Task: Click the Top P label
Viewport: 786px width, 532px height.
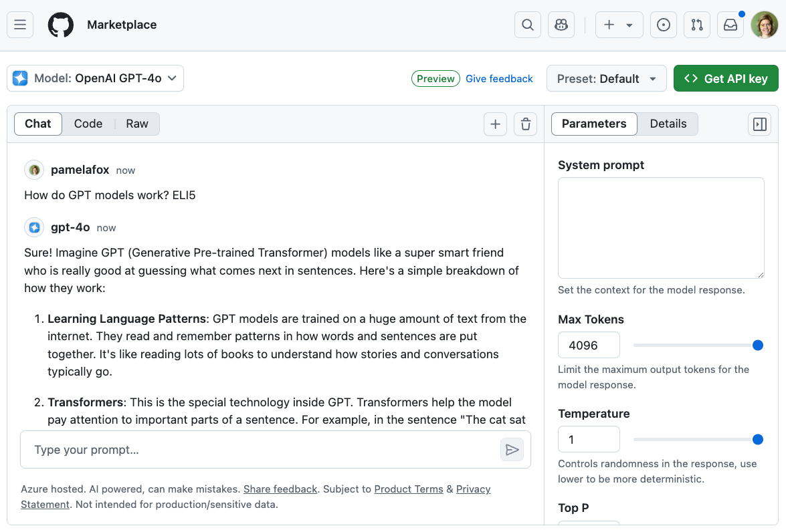Action: pos(573,508)
